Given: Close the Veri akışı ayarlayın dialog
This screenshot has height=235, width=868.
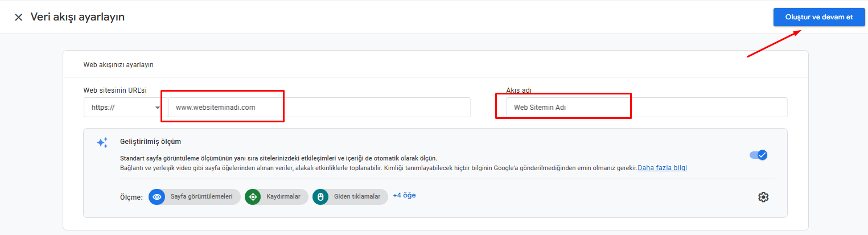Looking at the screenshot, I should pos(19,17).
